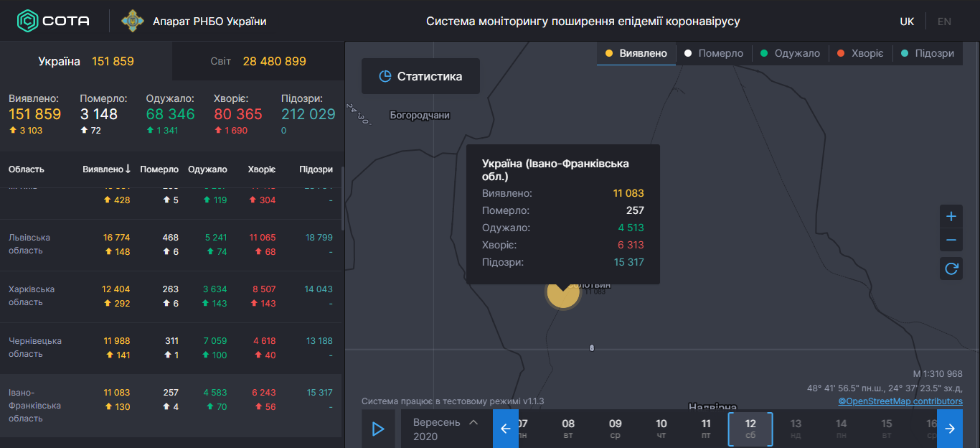Reset the map view with refresh icon
980x448 pixels.
pyautogui.click(x=951, y=269)
